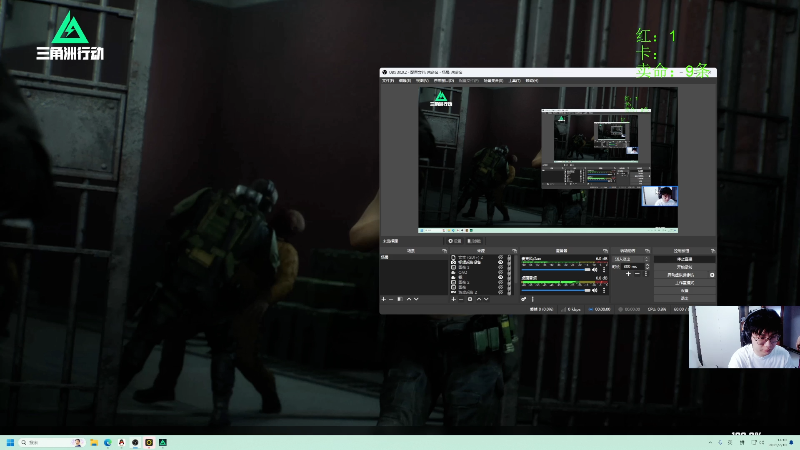Screen dimensions: 800x450
Task: Open the Docks (停靠窗口) menu in OBS
Action: (x=443, y=80)
